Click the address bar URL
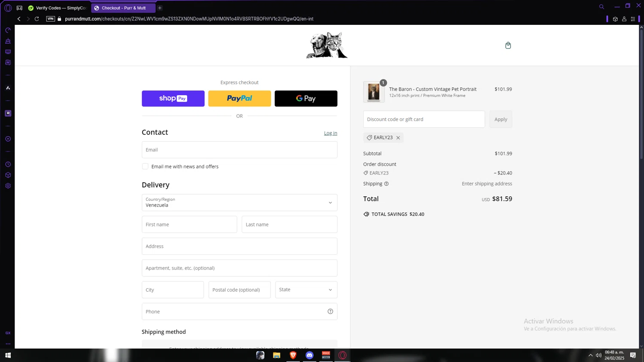This screenshot has width=644, height=362. [x=189, y=19]
